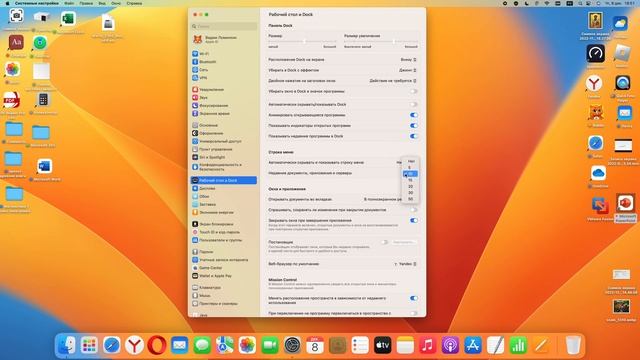Choose 5 in the recent items popup
The width and height of the screenshot is (640, 360).
point(410,168)
